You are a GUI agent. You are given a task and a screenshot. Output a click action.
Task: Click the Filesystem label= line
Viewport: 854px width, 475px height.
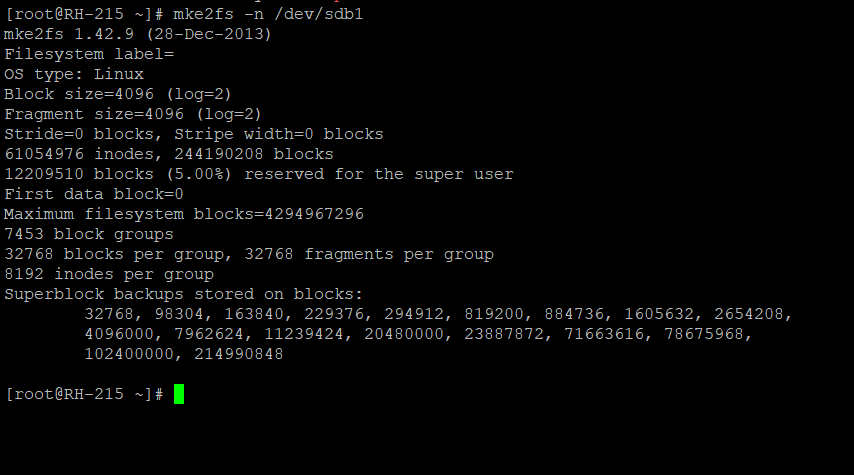pyautogui.click(x=89, y=54)
